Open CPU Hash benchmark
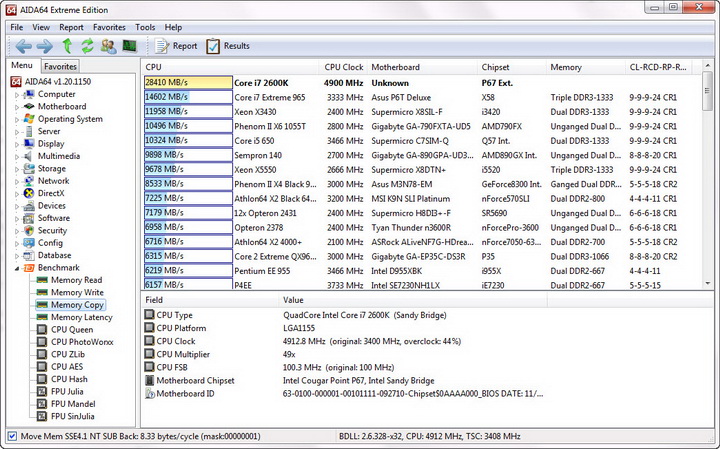 (62, 379)
